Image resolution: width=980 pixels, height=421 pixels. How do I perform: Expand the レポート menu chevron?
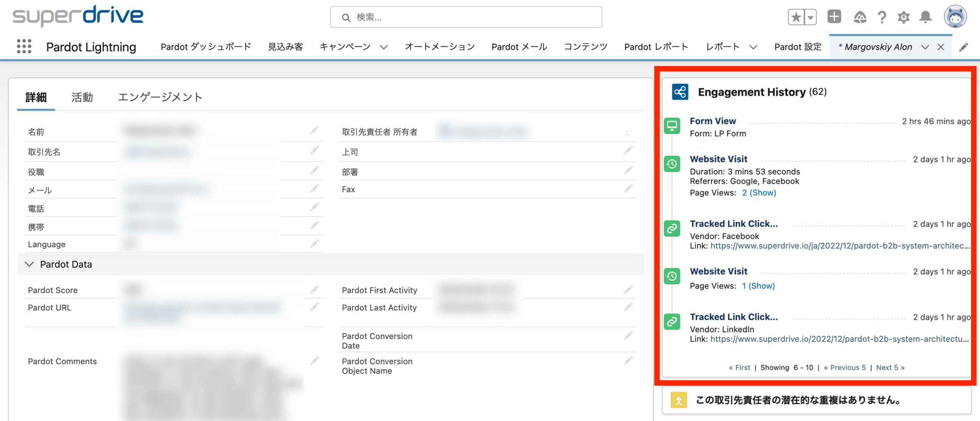point(753,47)
